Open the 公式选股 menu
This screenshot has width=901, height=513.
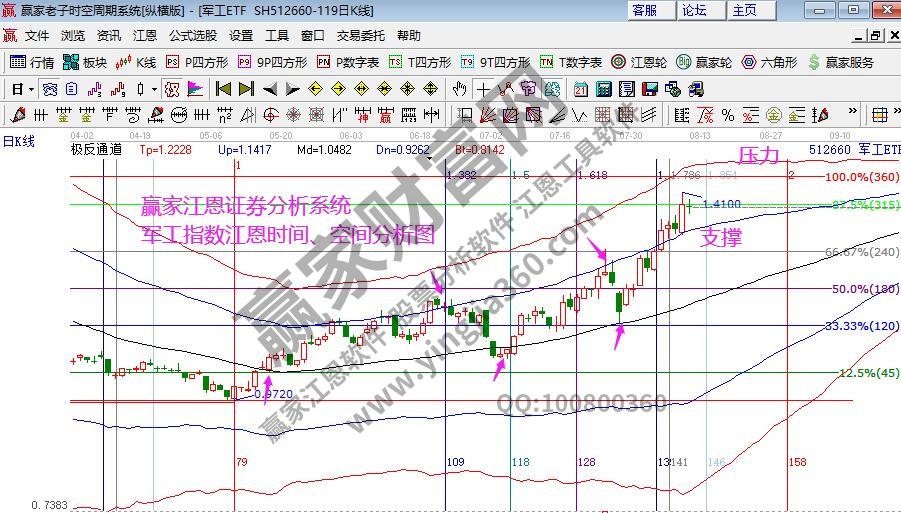(193, 35)
